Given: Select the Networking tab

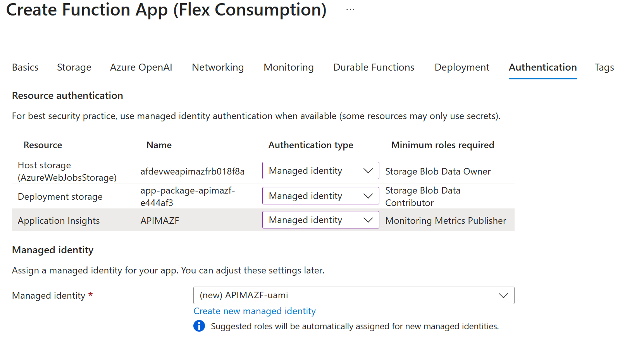Looking at the screenshot, I should (218, 67).
